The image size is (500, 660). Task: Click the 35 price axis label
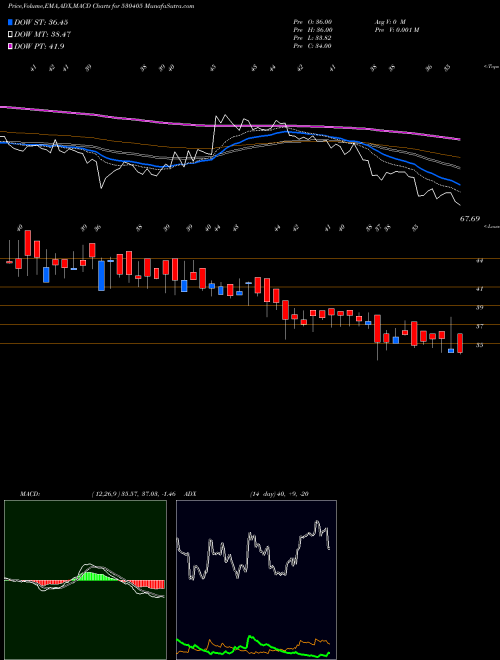pyautogui.click(x=479, y=345)
